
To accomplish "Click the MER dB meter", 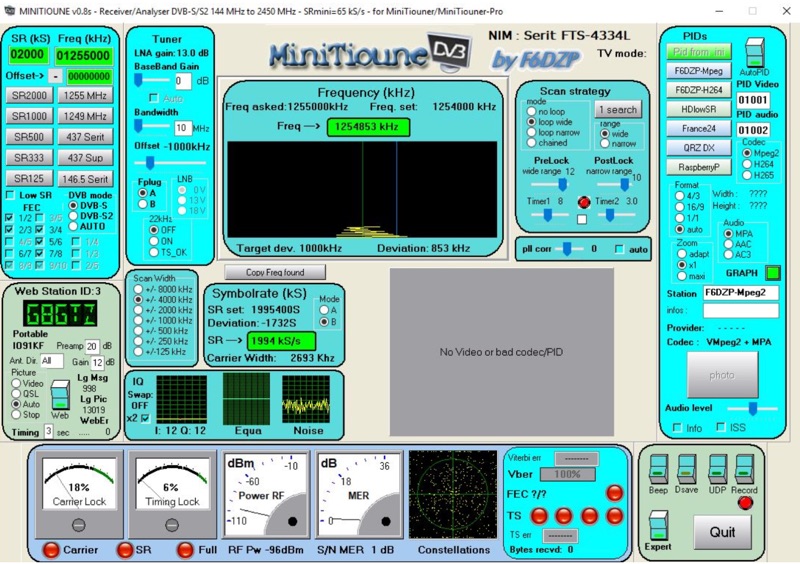I will tap(359, 495).
